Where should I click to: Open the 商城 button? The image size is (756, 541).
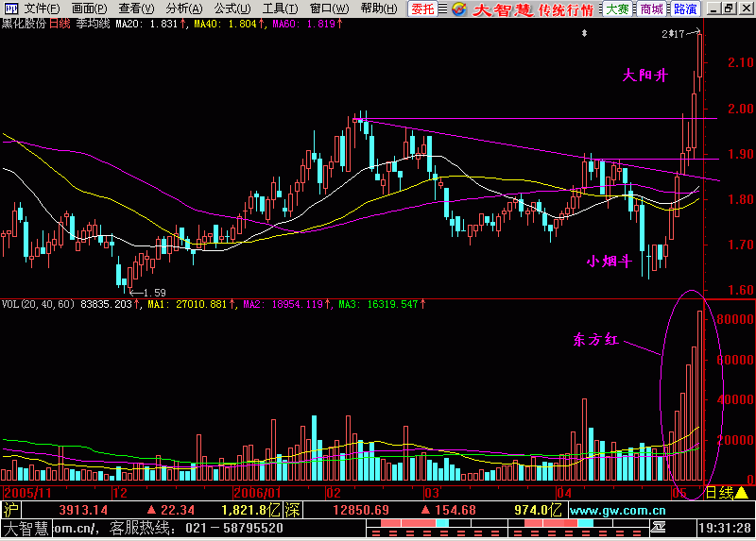(x=650, y=8)
